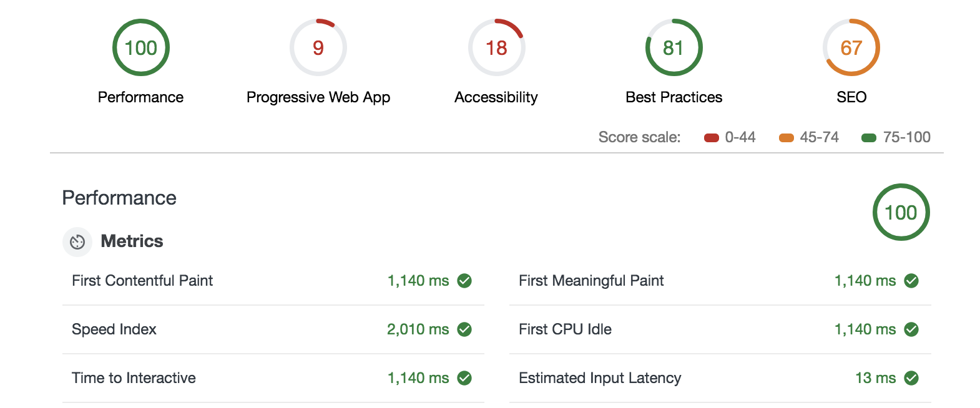Click the large Performance section score circle
This screenshot has height=408, width=980.
point(901,213)
